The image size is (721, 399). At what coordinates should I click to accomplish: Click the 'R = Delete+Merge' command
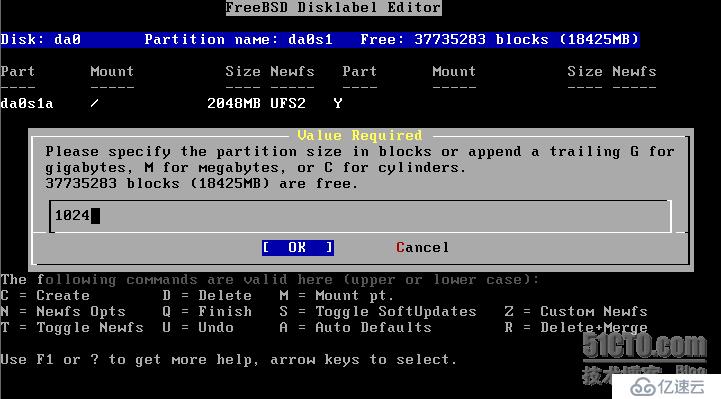(x=576, y=328)
